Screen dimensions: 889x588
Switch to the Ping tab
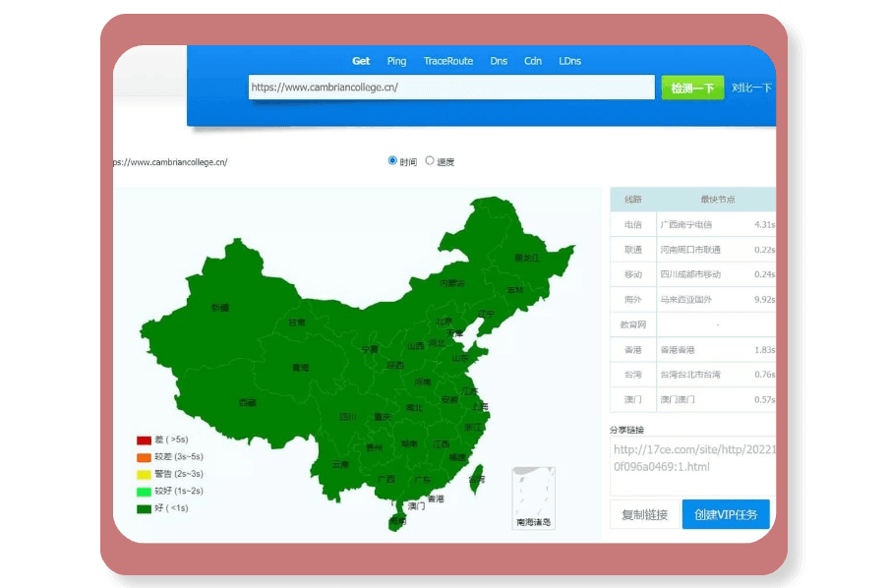point(396,61)
